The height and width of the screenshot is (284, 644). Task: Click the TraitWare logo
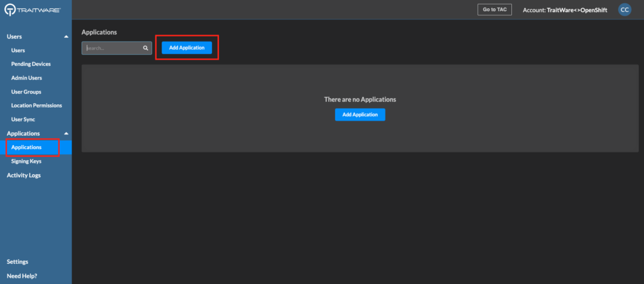pos(33,9)
